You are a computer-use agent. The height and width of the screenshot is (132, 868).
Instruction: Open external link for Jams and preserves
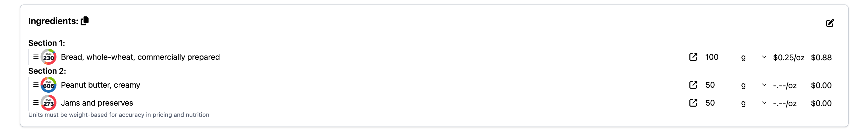click(x=693, y=103)
